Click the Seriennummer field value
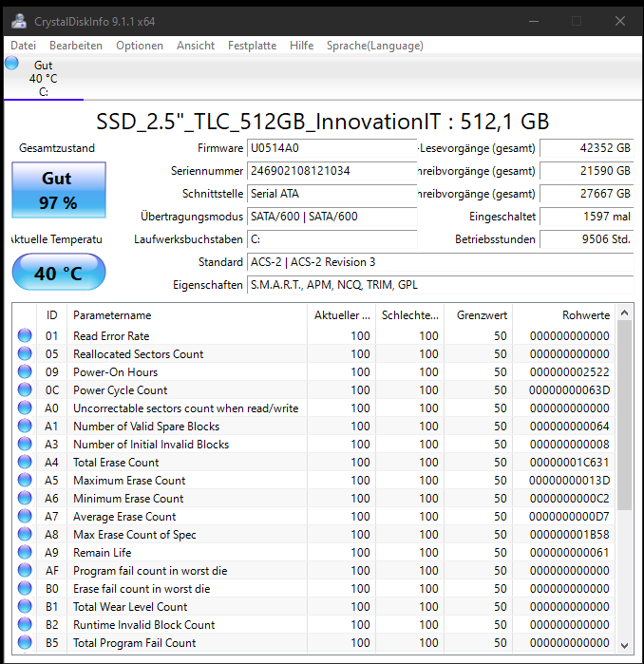 [331, 171]
